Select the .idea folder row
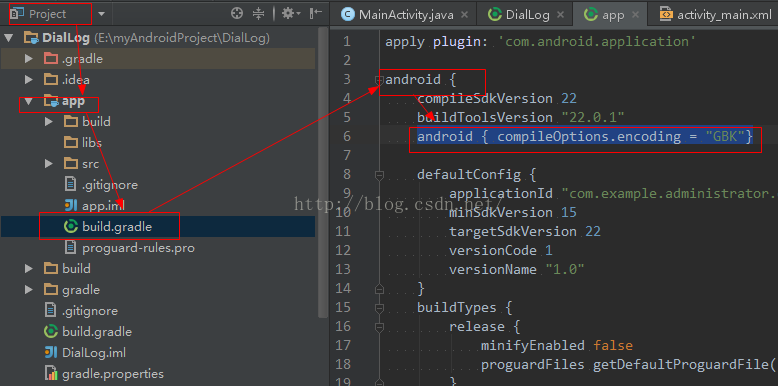778x386 pixels. pos(158,79)
